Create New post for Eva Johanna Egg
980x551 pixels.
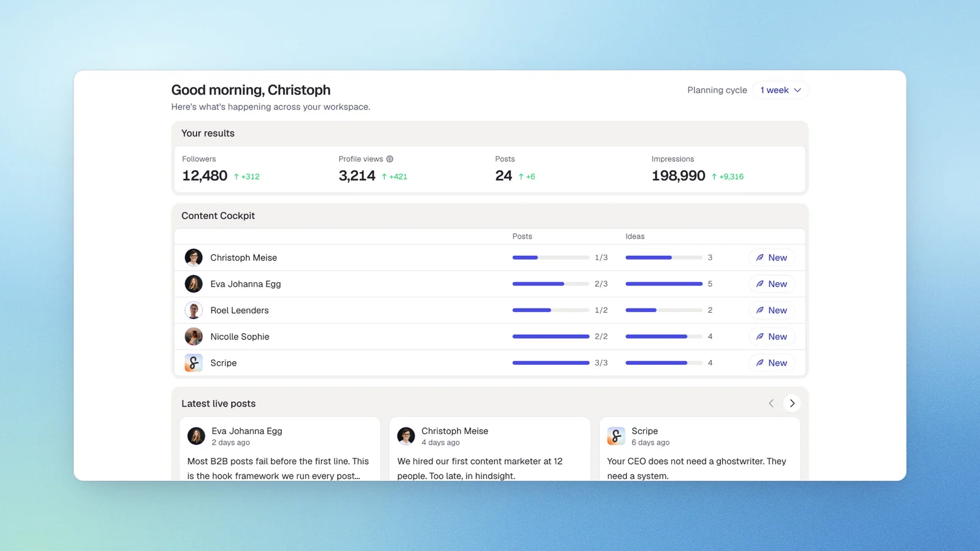(x=772, y=284)
